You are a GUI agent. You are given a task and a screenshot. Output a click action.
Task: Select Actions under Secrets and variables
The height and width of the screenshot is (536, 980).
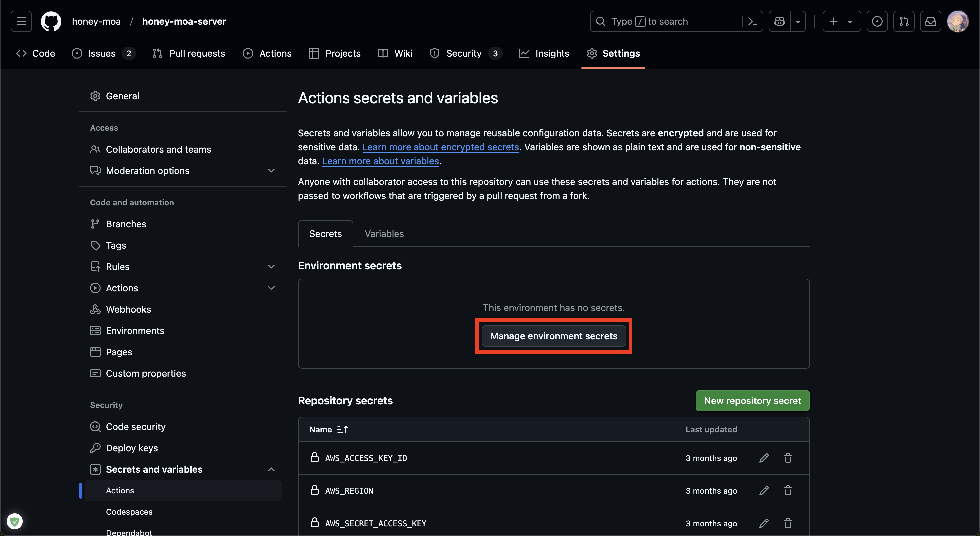tap(183, 490)
